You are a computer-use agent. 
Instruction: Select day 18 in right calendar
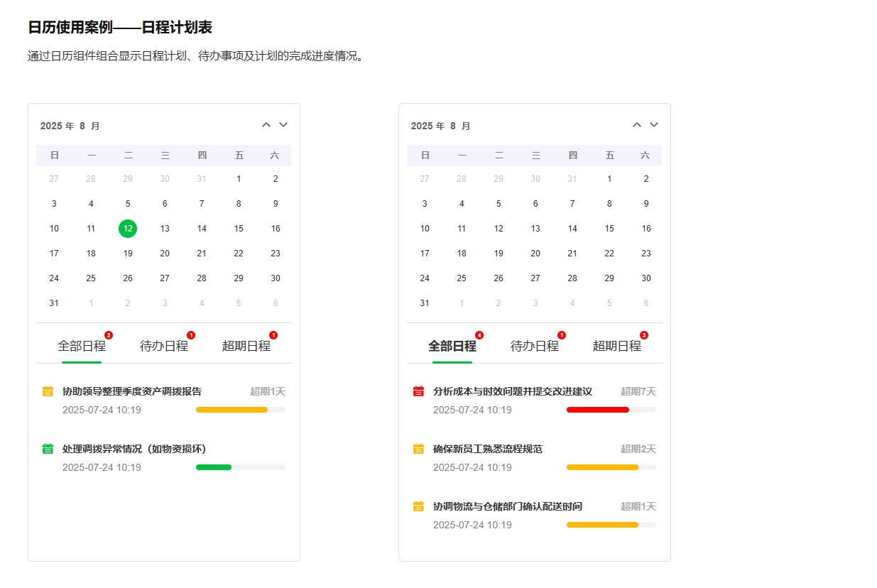(x=462, y=254)
